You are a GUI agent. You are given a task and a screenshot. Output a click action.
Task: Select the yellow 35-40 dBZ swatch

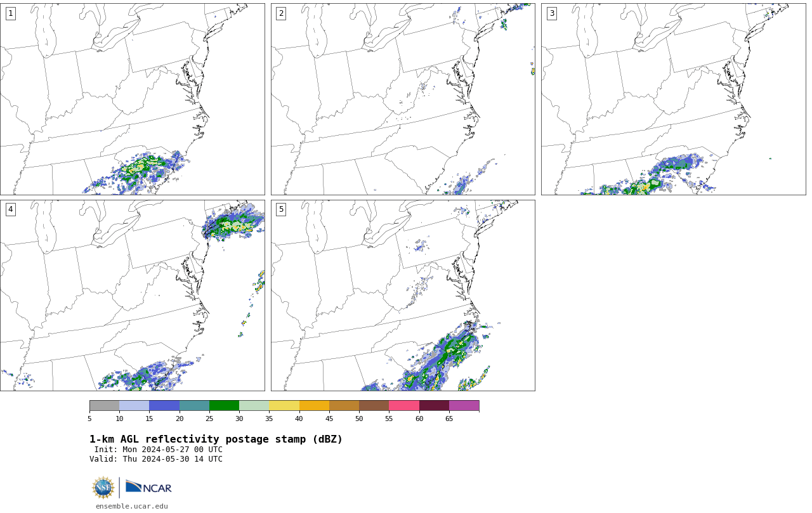[x=284, y=406]
